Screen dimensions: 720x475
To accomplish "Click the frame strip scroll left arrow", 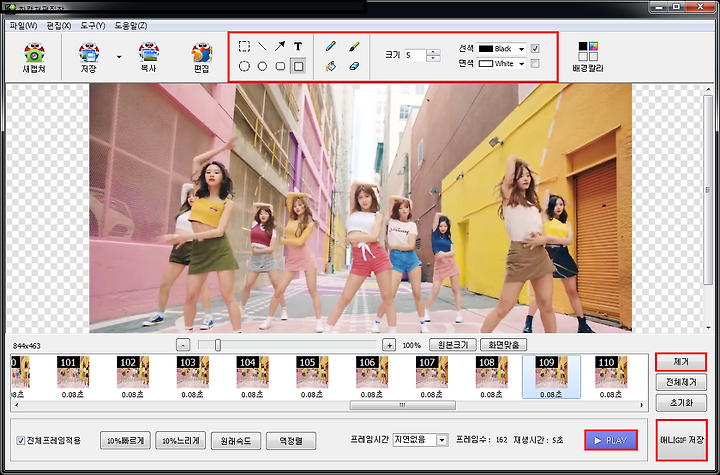I will tap(17, 405).
